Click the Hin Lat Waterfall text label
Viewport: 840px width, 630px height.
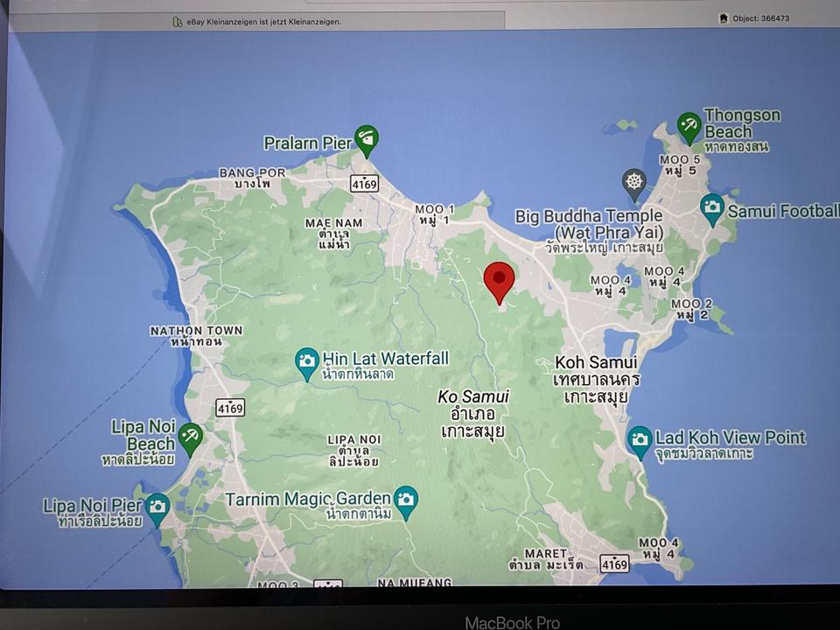tap(385, 358)
